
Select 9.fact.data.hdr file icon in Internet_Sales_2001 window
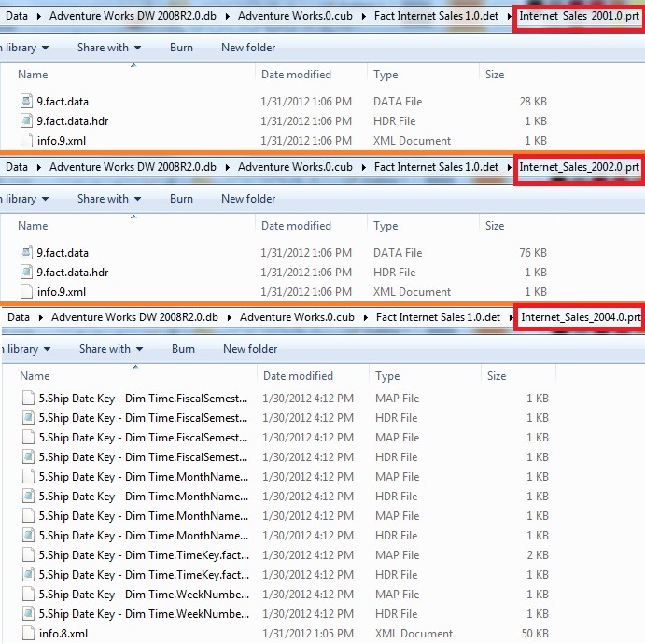26,120
